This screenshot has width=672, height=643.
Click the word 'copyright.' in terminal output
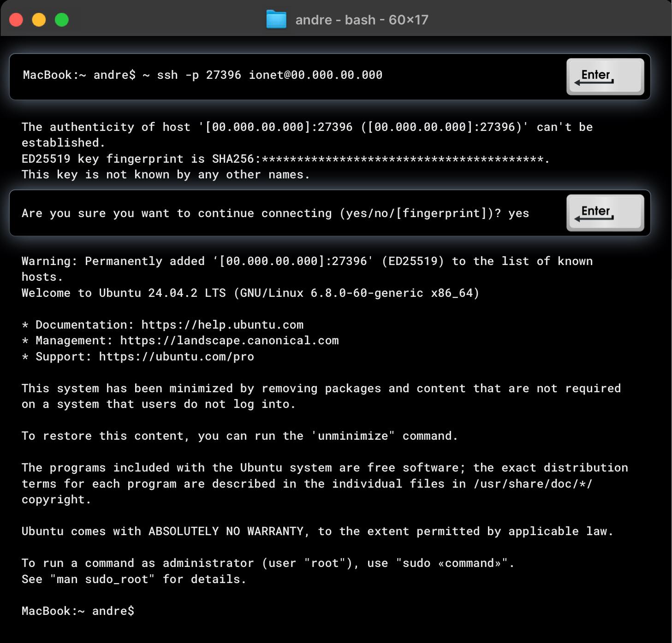56,500
